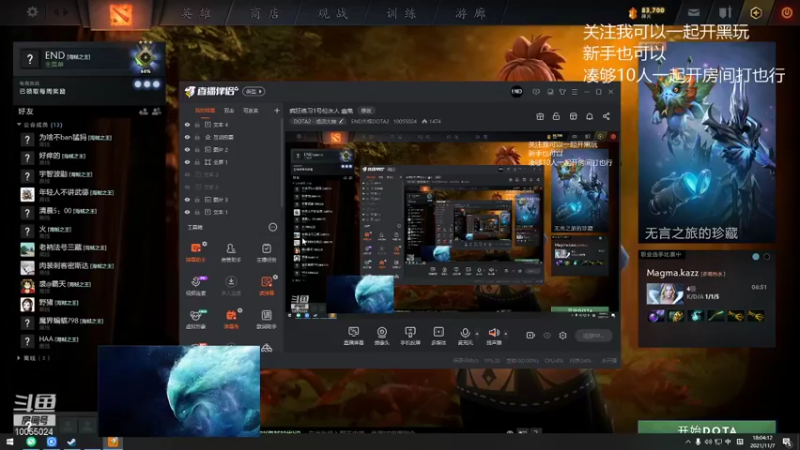Open the 训练 Learn tab
The height and width of the screenshot is (450, 800).
click(402, 13)
